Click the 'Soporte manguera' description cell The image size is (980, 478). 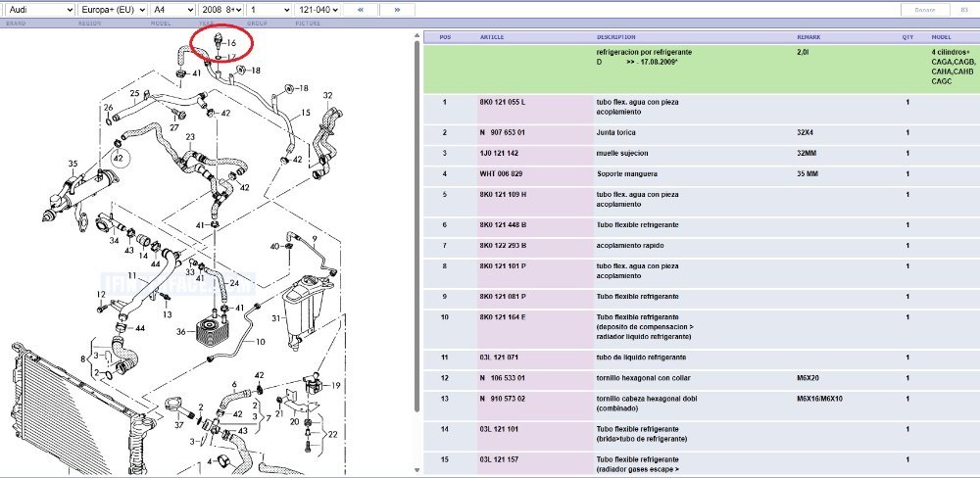[627, 173]
